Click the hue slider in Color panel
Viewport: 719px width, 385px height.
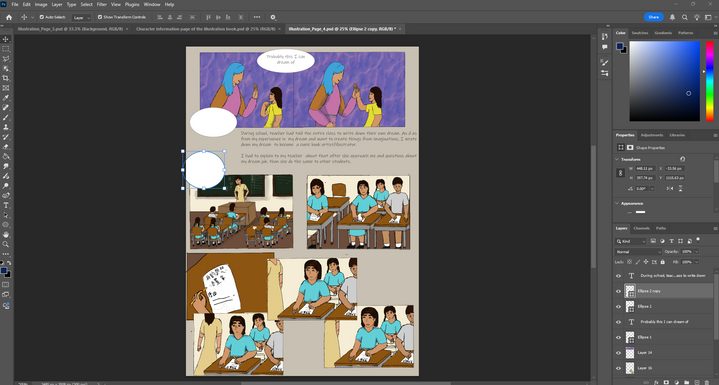tap(709, 81)
